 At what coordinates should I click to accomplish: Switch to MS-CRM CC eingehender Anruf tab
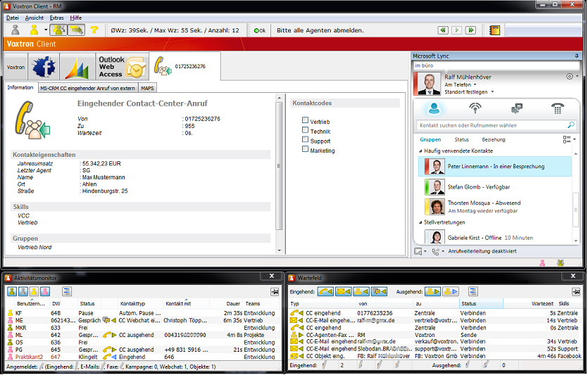point(87,88)
